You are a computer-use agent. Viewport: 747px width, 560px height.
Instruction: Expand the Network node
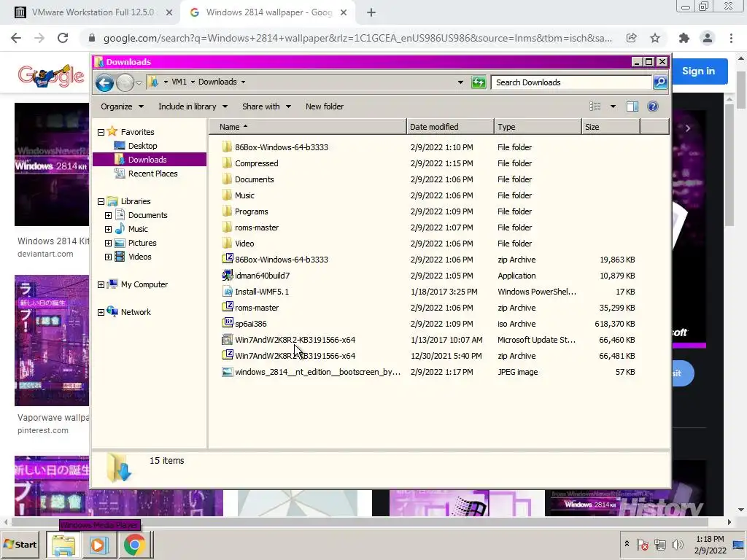(101, 312)
